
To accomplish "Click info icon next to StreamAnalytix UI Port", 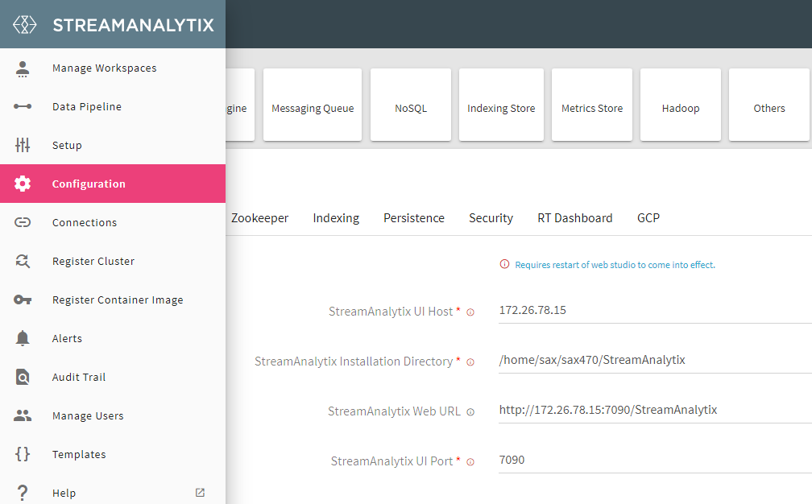I will pos(470,462).
